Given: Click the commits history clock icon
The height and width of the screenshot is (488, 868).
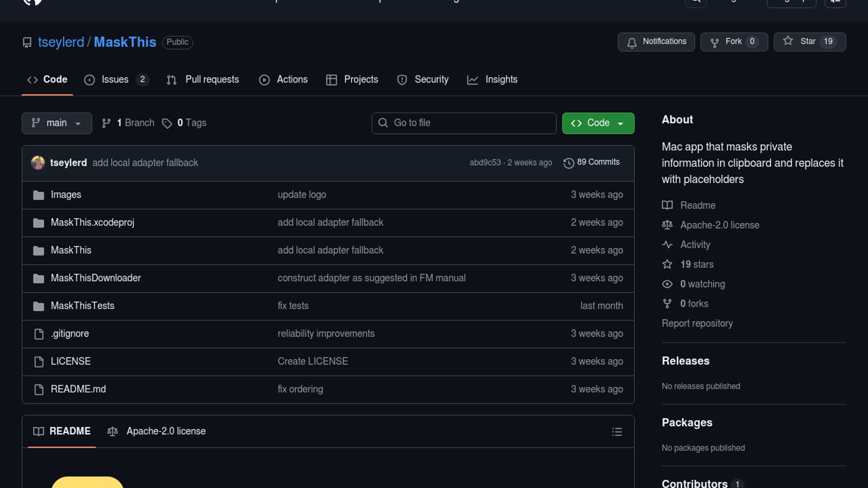Looking at the screenshot, I should 568,163.
